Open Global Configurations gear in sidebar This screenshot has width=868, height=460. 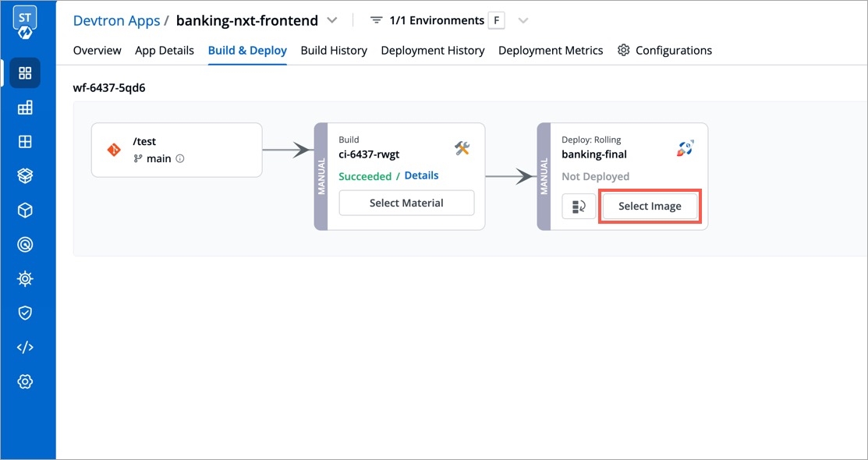point(25,381)
